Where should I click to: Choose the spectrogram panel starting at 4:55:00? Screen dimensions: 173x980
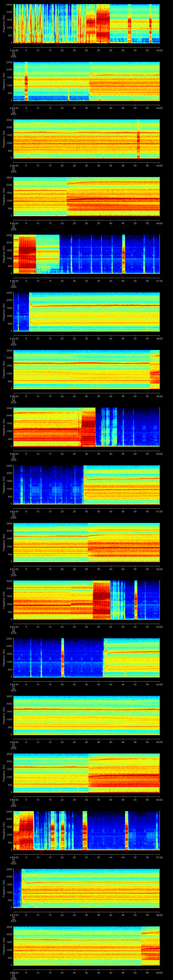click(x=87, y=773)
